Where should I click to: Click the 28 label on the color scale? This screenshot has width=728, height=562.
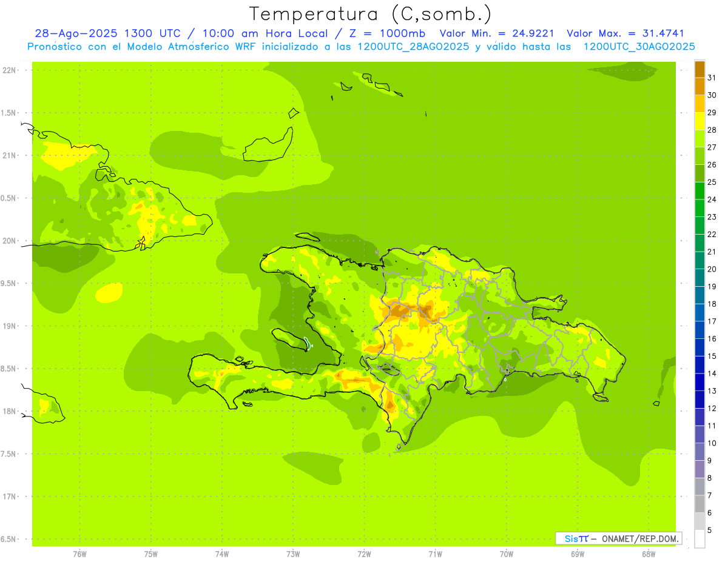712,130
